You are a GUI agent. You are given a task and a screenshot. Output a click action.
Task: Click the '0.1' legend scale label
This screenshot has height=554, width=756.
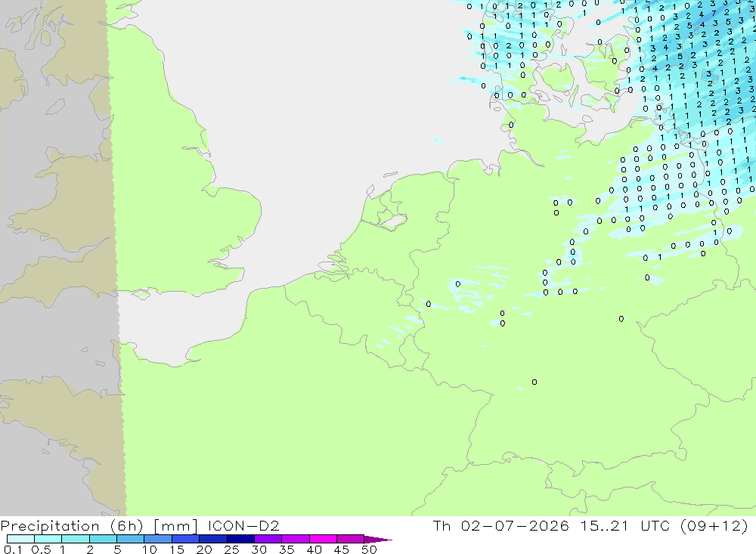pos(13,549)
